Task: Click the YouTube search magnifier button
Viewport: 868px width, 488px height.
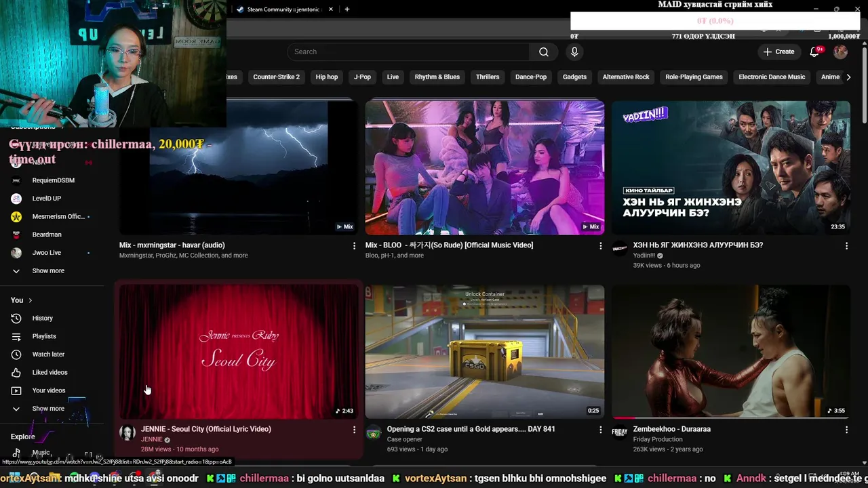Action: pos(544,52)
